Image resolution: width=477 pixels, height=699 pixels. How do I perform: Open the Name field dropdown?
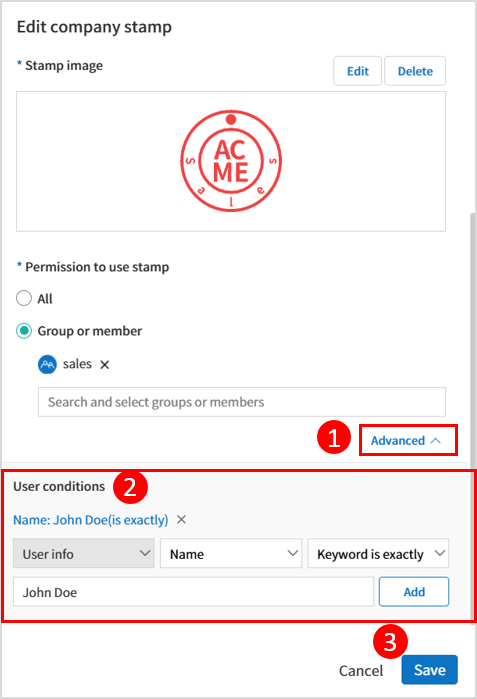tap(231, 553)
